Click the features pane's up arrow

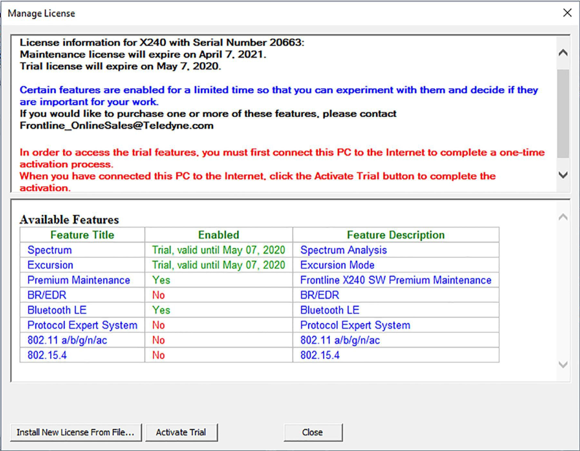563,217
